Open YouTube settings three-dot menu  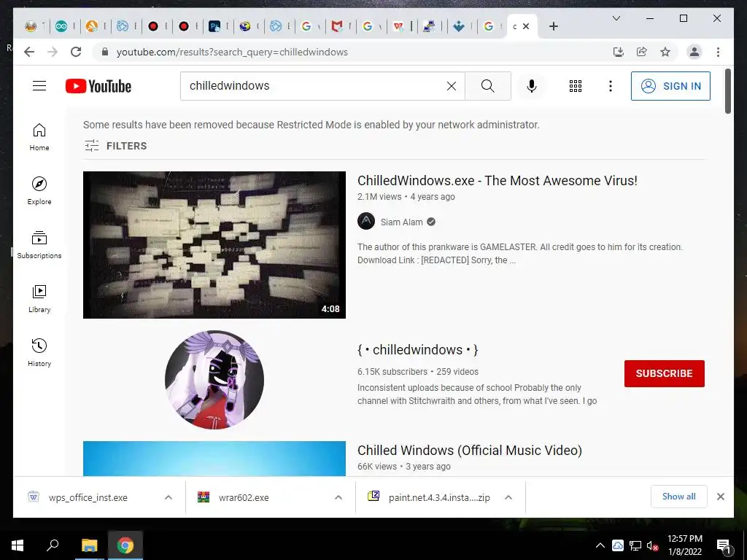click(x=611, y=86)
